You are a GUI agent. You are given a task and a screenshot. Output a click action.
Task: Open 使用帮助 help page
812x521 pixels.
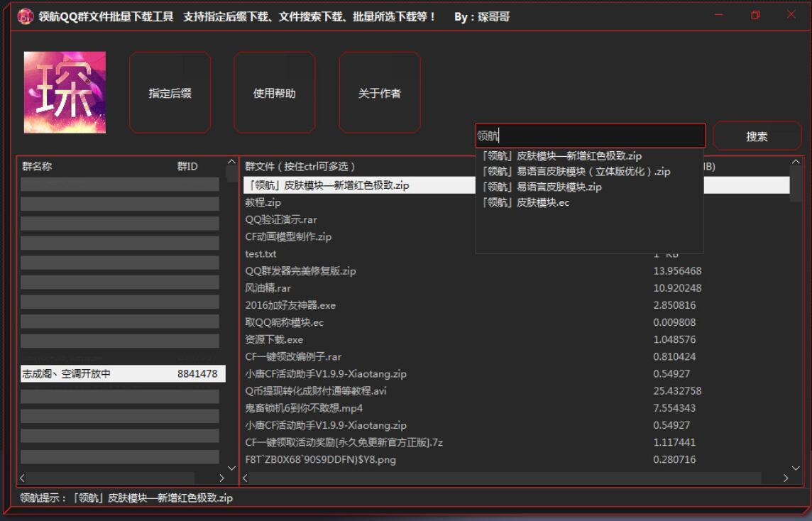point(275,93)
